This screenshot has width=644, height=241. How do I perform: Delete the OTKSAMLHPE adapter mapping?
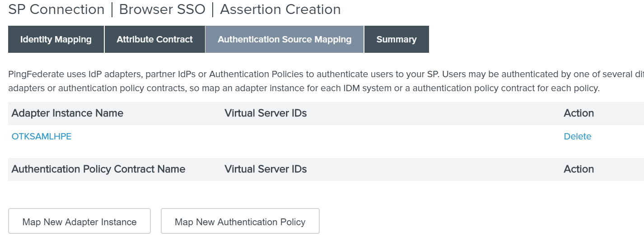point(577,136)
